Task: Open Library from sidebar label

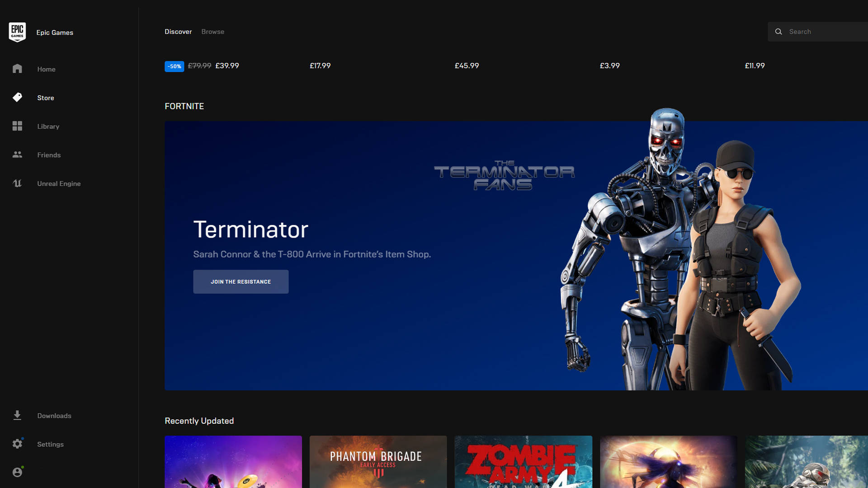Action: point(48,127)
